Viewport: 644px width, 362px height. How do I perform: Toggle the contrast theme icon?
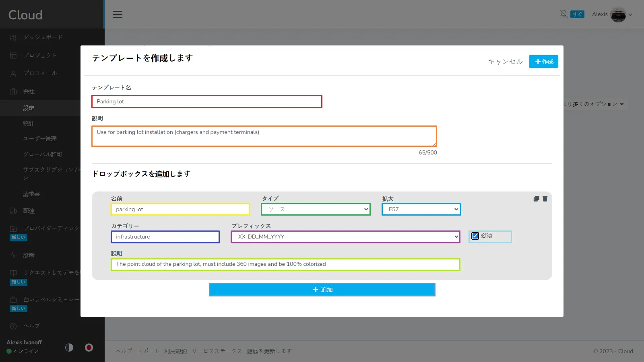[69, 348]
